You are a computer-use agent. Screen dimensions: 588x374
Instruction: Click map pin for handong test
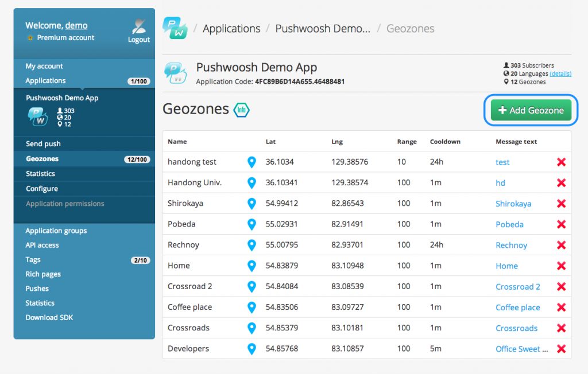[252, 162]
